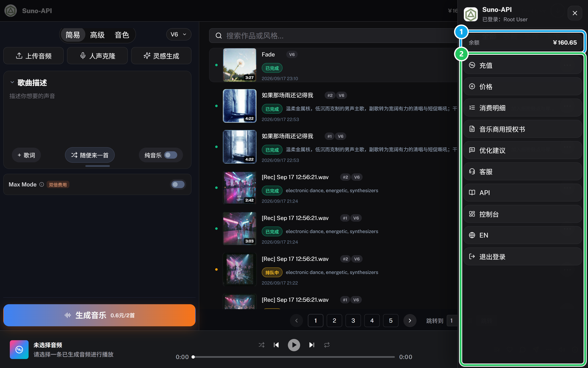
Task: Add lyrics with the + 歌词 button
Action: 26,155
